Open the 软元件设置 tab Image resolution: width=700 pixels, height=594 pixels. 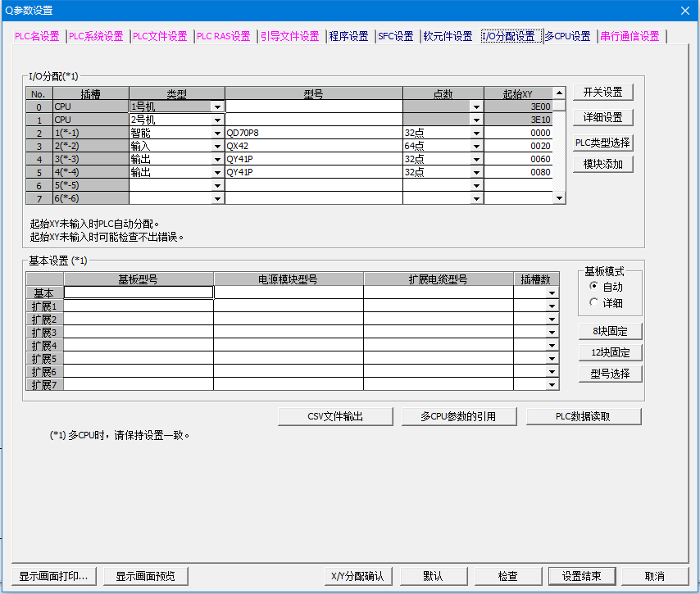pos(448,36)
